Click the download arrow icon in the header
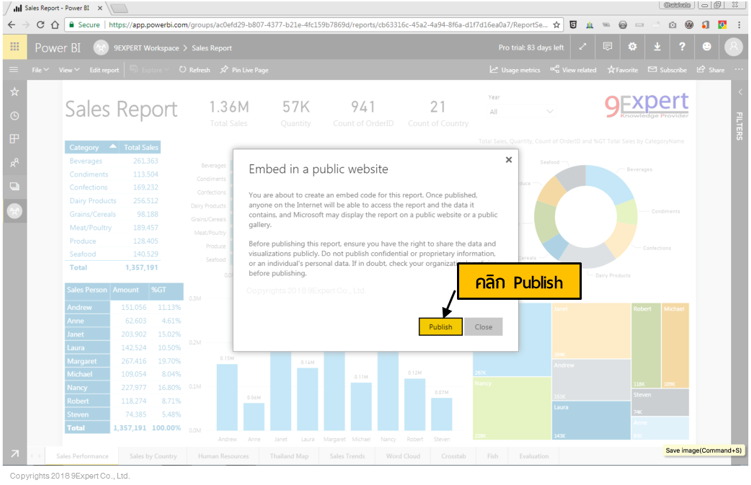 tap(657, 47)
